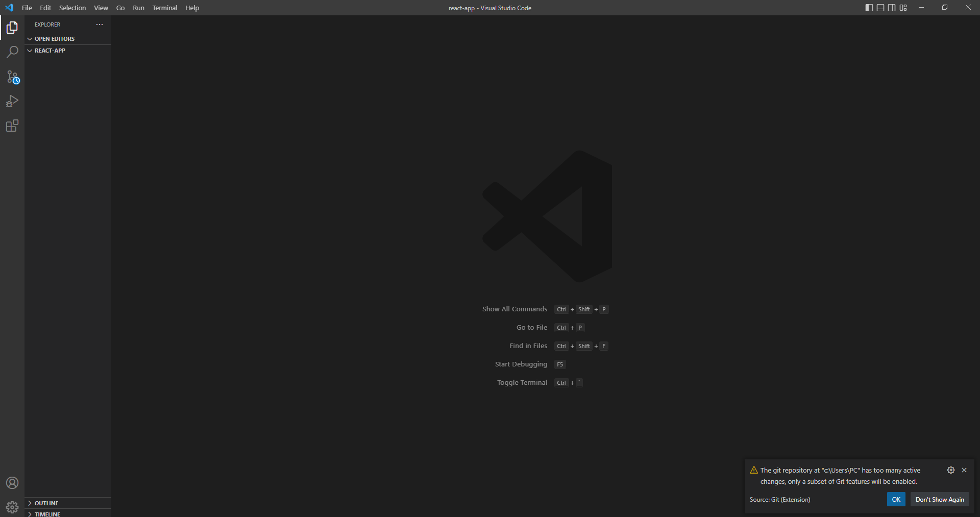The height and width of the screenshot is (517, 980).
Task: Dismiss the git notification with X
Action: (x=964, y=470)
